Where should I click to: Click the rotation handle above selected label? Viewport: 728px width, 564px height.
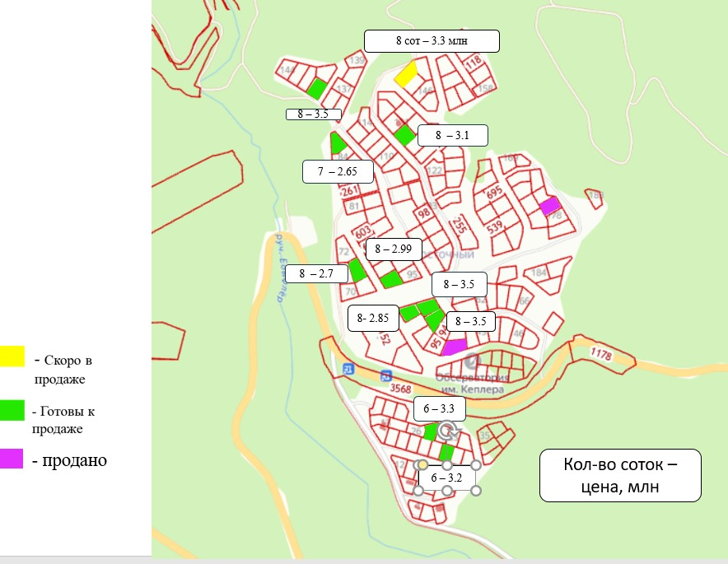pos(446,429)
